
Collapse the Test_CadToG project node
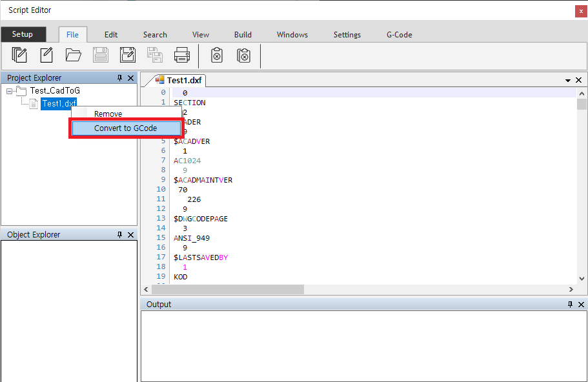[x=10, y=91]
